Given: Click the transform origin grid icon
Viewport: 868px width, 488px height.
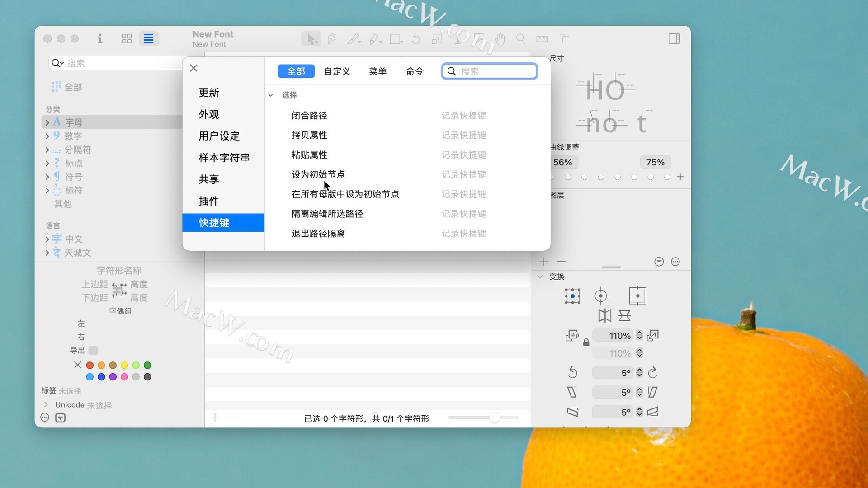Looking at the screenshot, I should tap(572, 296).
